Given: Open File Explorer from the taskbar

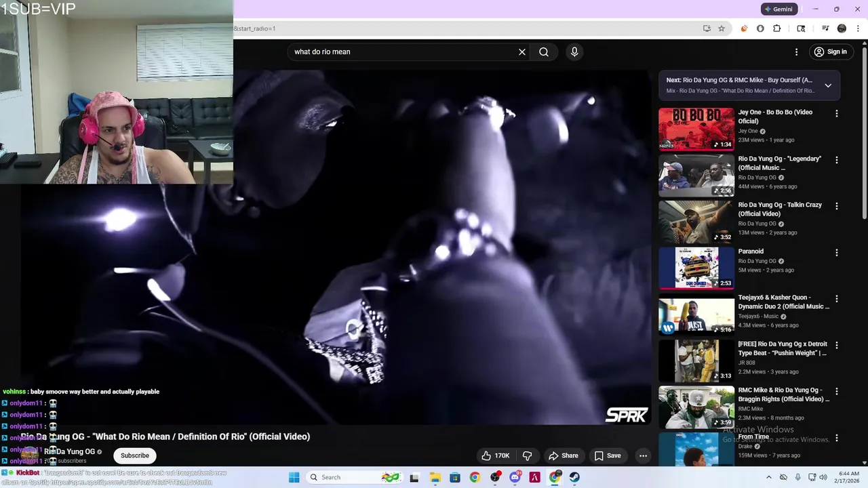Looking at the screenshot, I should pos(435,477).
